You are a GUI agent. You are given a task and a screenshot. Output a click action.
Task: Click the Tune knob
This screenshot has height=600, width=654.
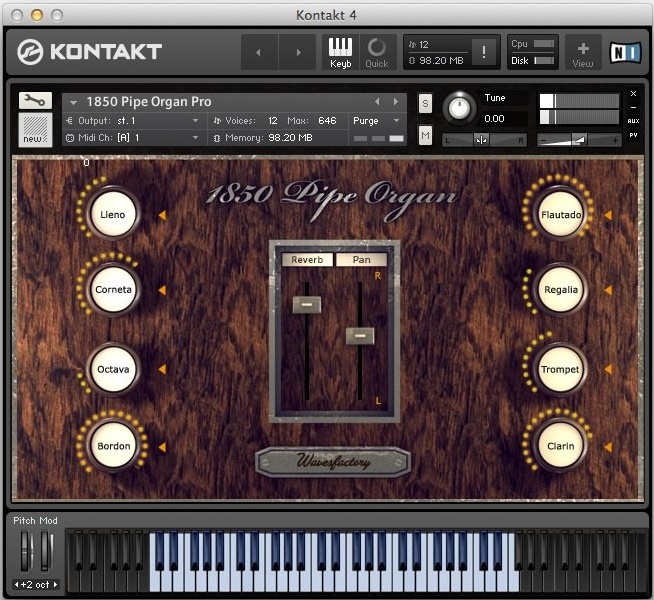click(x=459, y=108)
